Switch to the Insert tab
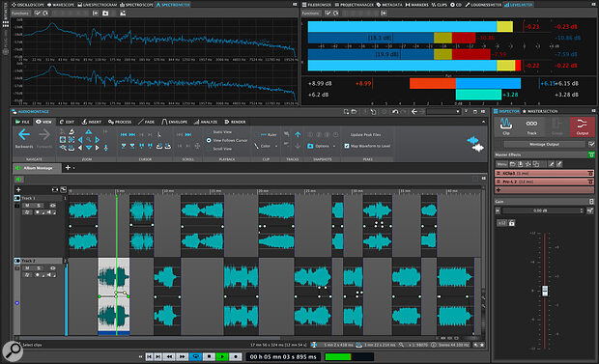This screenshot has width=599, height=364. click(x=92, y=122)
